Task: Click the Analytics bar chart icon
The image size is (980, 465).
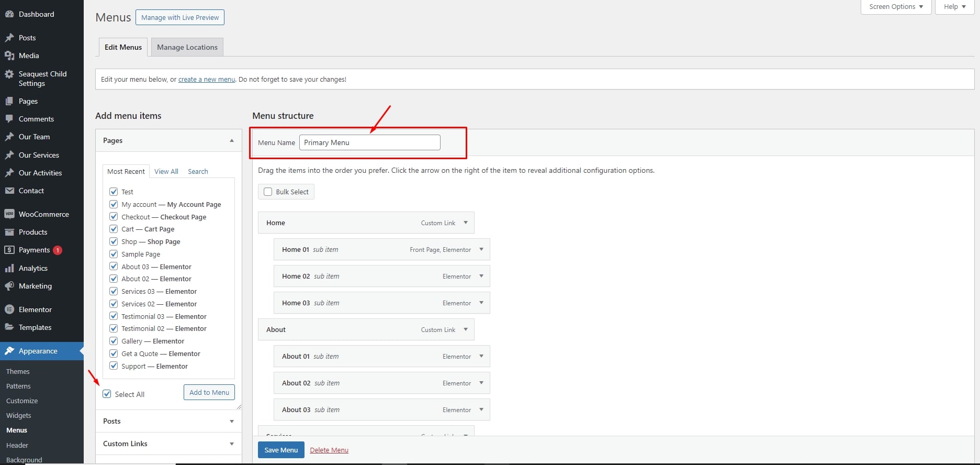Action: coord(9,268)
